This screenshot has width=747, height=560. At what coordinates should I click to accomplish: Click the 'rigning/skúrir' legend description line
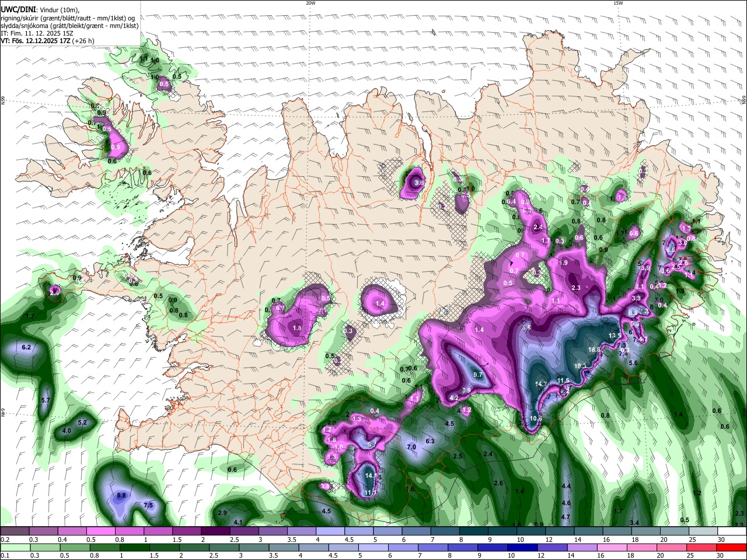[68, 18]
